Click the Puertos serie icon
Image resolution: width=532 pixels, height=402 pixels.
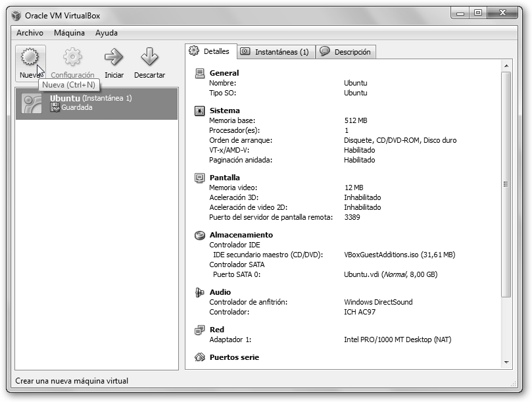coord(200,358)
